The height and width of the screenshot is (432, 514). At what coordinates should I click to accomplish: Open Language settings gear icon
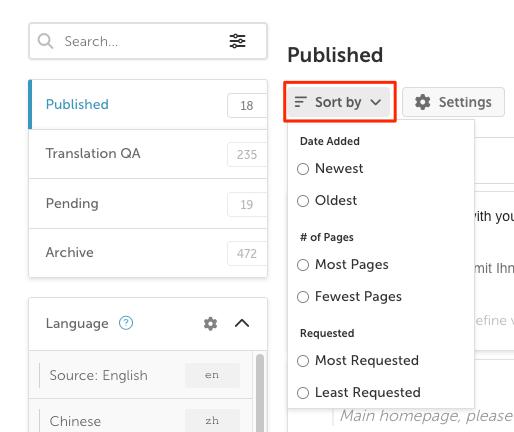pos(210,324)
